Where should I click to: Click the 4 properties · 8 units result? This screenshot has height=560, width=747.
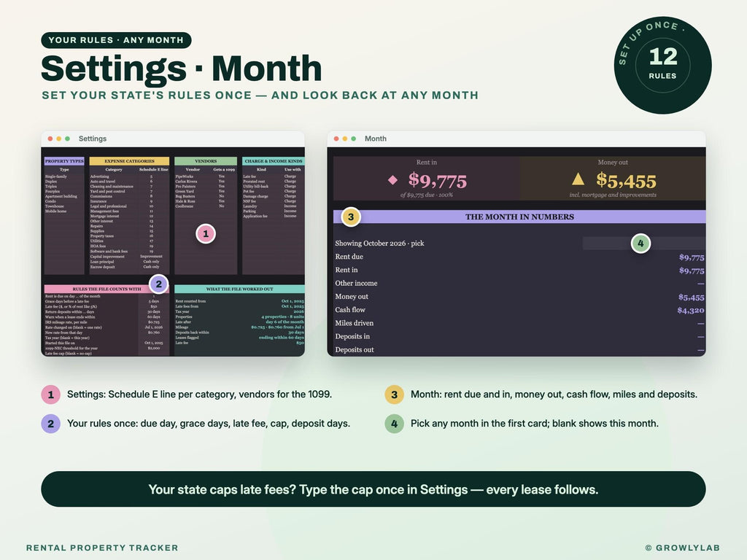pos(282,316)
